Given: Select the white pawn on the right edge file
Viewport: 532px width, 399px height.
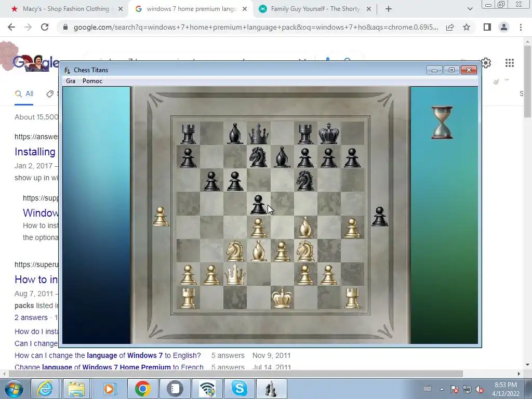Looking at the screenshot, I should coord(352,228).
